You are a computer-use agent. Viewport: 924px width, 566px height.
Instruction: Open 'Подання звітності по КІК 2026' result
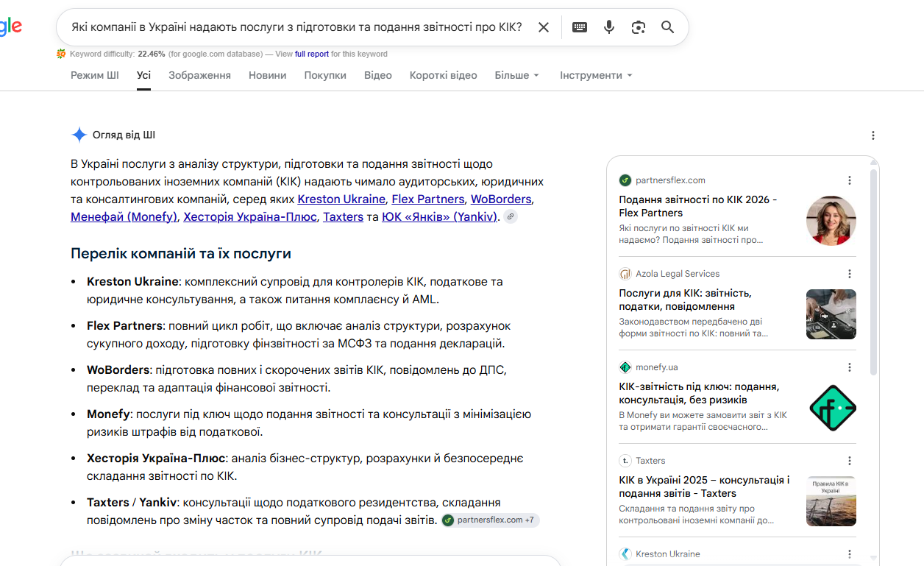(698, 206)
